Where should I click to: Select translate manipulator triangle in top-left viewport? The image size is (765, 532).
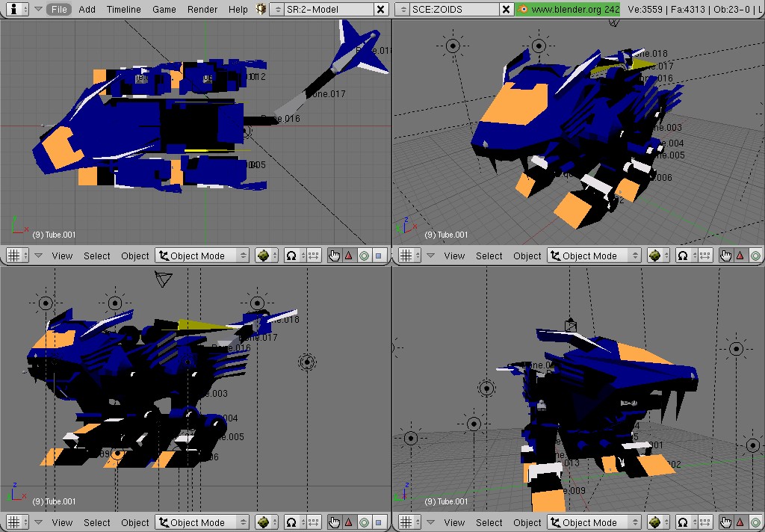(x=349, y=256)
